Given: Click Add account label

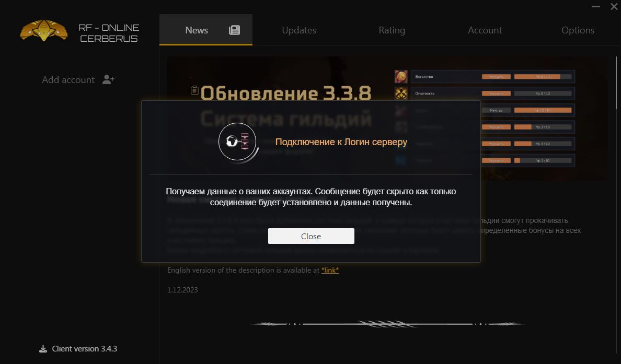Looking at the screenshot, I should [x=68, y=79].
